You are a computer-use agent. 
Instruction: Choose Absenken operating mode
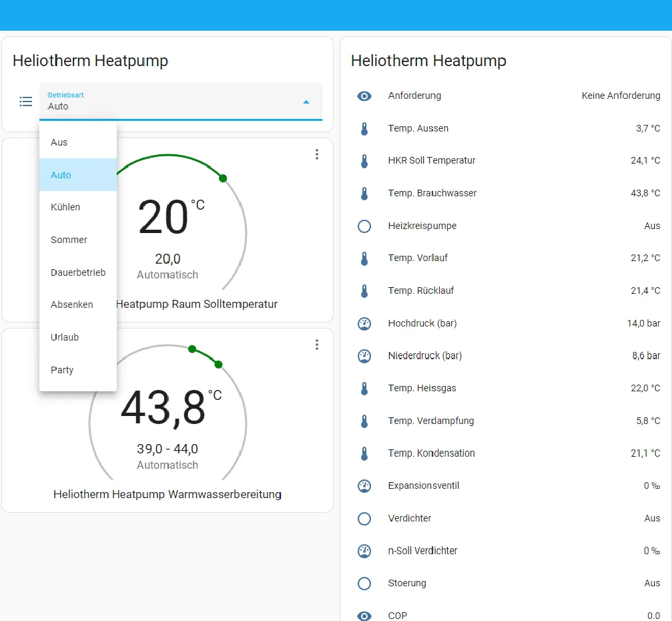tap(78, 304)
